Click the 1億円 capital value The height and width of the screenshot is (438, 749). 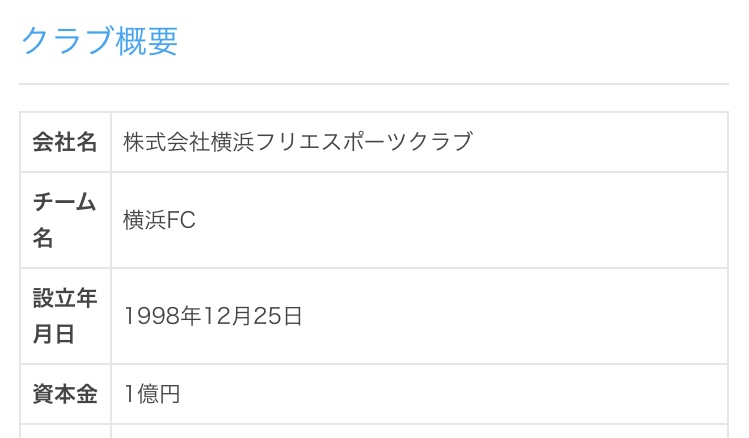pyautogui.click(x=151, y=394)
